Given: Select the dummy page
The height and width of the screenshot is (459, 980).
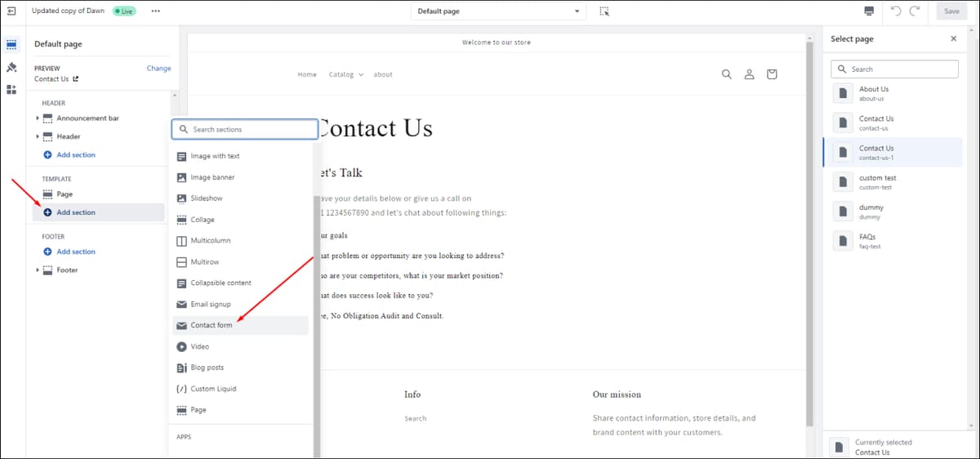Looking at the screenshot, I should (x=893, y=212).
